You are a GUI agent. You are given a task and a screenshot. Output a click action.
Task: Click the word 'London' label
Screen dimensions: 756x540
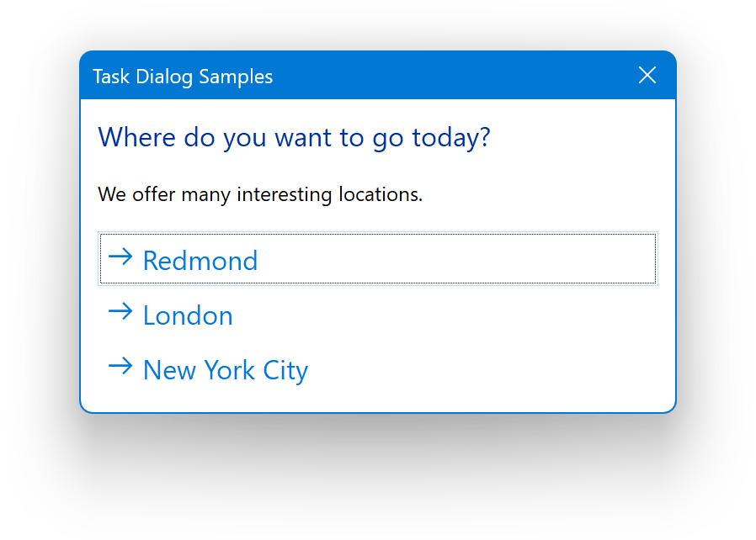[x=188, y=315]
